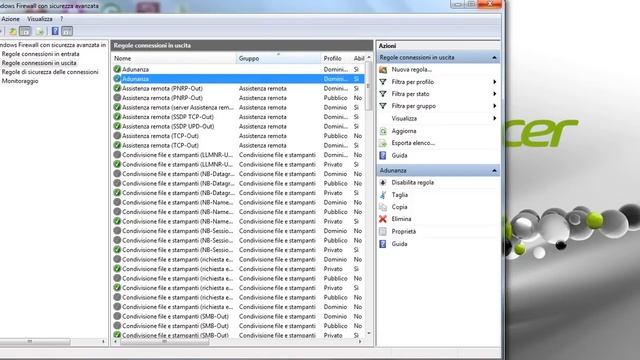Click left tree pane horizontal scrollbar right arrow
Viewport: 640px width, 360px height.
click(x=103, y=341)
